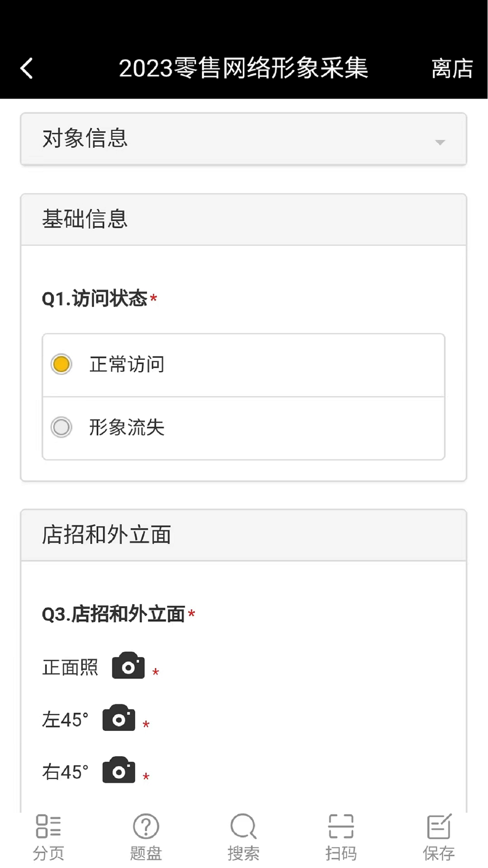The image size is (488, 868).
Task: Tap the 正面照 label
Action: pyautogui.click(x=70, y=667)
